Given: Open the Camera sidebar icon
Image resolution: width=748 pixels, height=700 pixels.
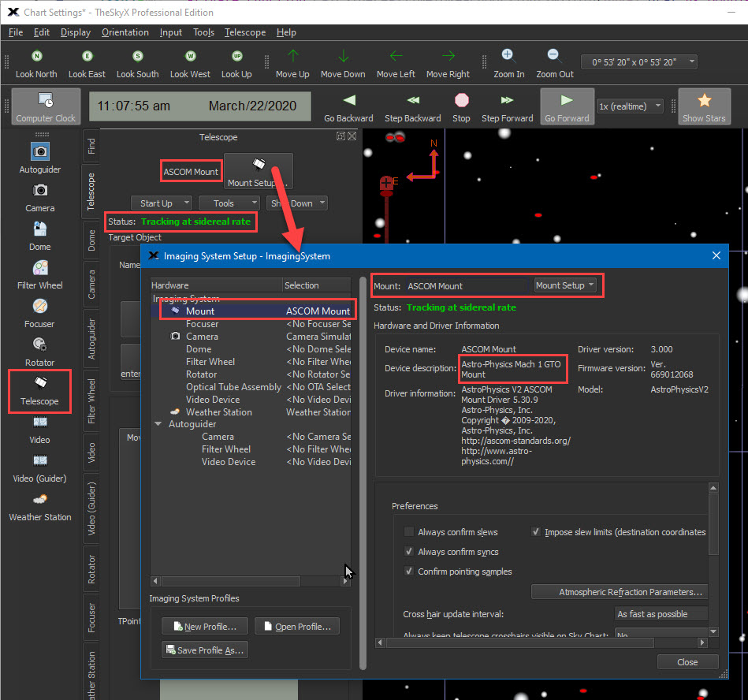Looking at the screenshot, I should [40, 191].
